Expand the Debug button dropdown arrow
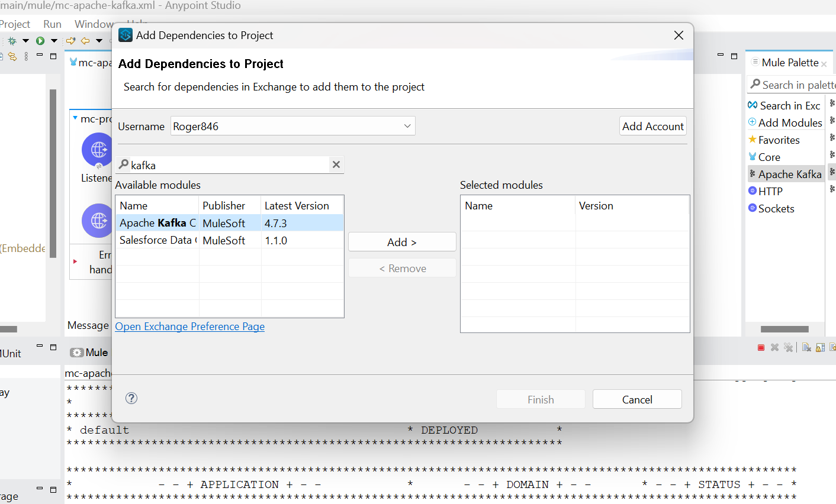836x504 pixels. point(25,41)
